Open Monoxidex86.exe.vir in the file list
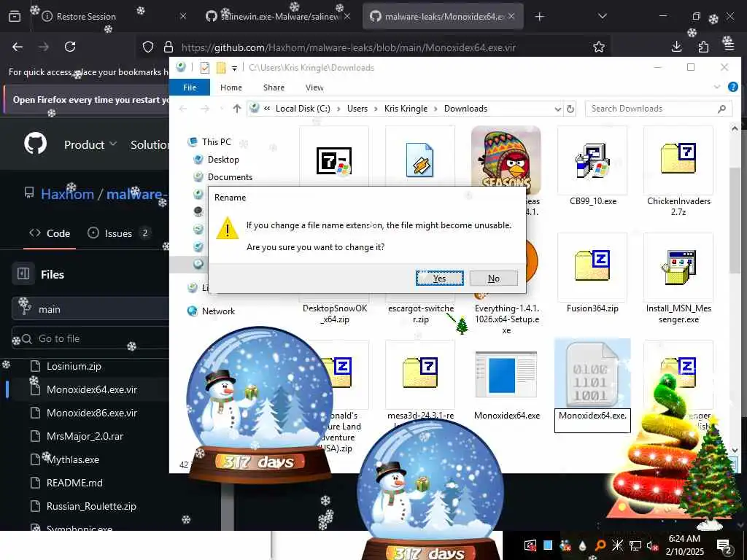 click(x=92, y=413)
